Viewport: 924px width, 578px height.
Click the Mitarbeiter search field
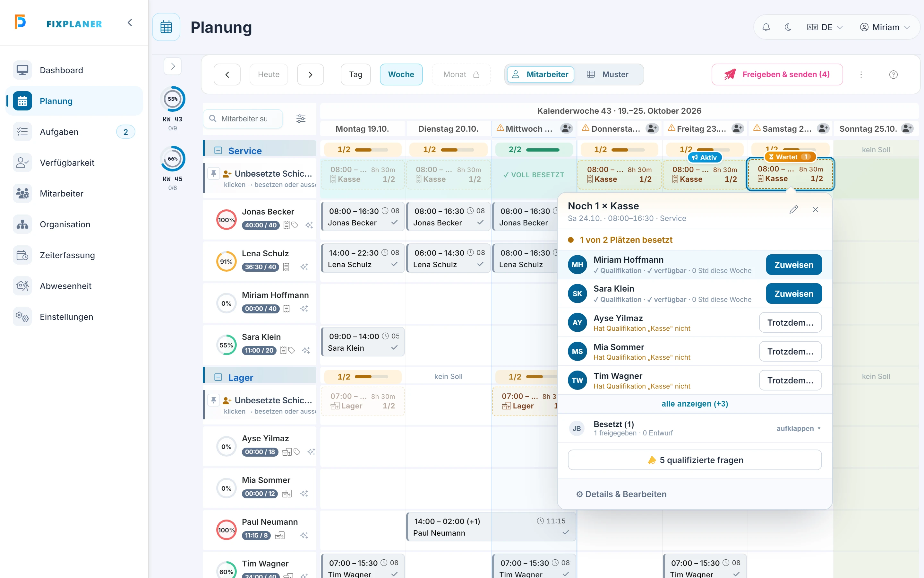(243, 119)
